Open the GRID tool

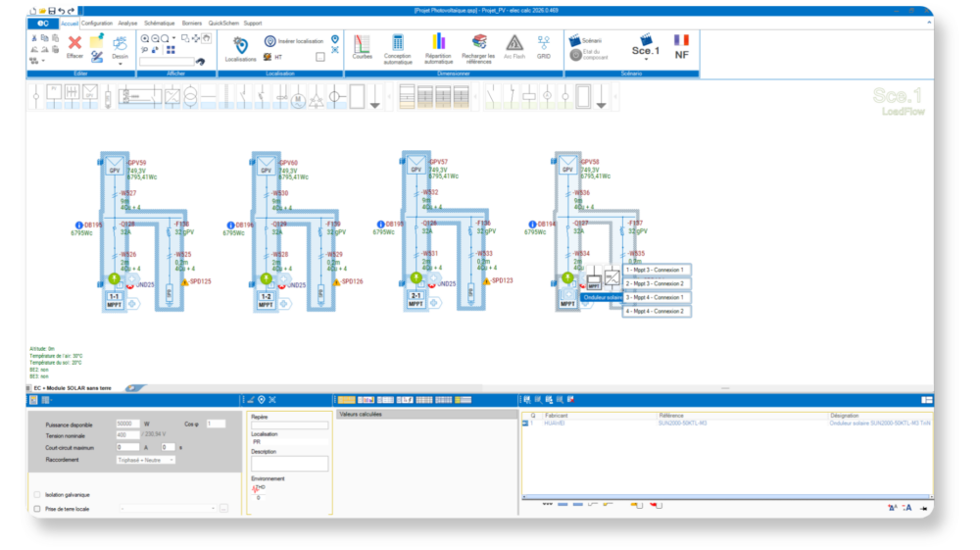click(544, 42)
